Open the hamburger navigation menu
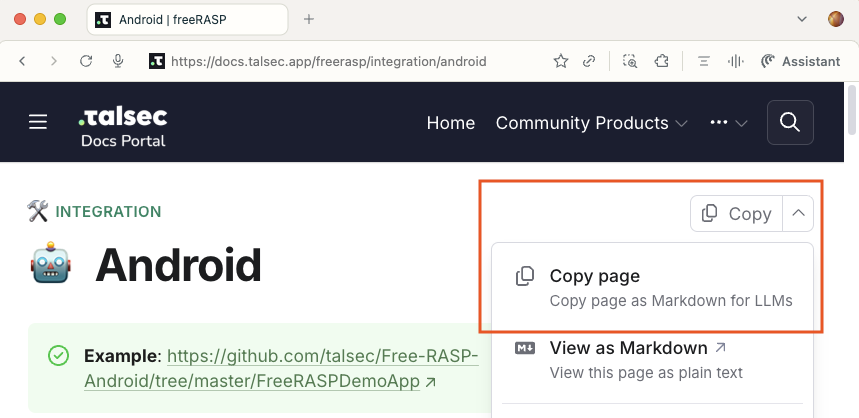The height and width of the screenshot is (418, 859). (38, 123)
